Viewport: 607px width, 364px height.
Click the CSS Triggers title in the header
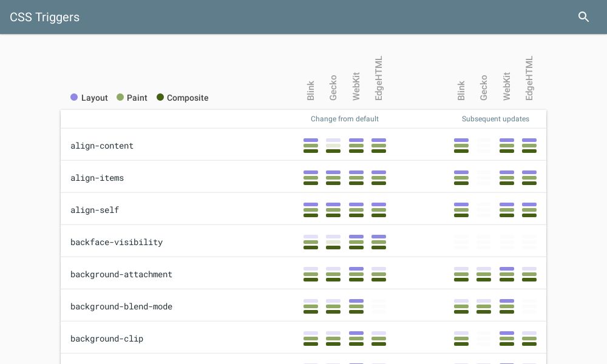tap(44, 17)
